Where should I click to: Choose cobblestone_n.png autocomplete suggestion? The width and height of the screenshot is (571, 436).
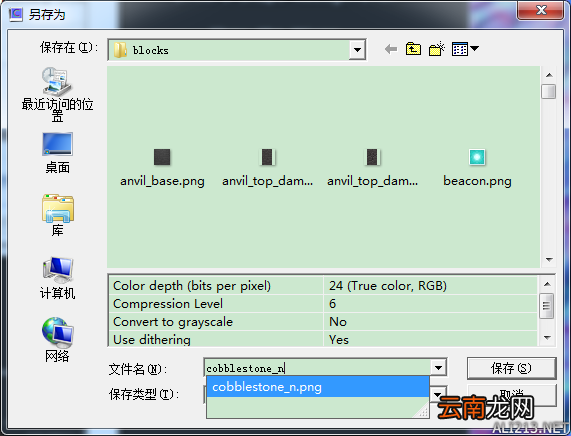[x=318, y=387]
